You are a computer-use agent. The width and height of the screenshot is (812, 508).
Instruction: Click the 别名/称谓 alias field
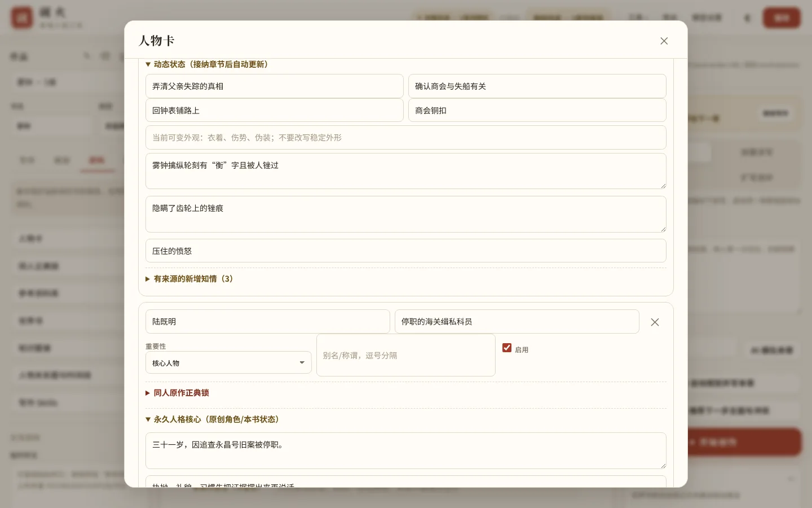[406, 355]
